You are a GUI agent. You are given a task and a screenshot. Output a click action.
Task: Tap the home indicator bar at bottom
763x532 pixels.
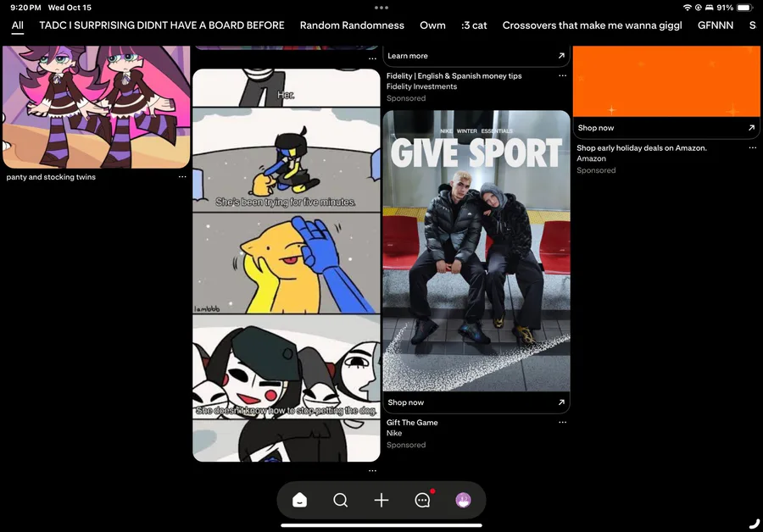[x=381, y=525]
